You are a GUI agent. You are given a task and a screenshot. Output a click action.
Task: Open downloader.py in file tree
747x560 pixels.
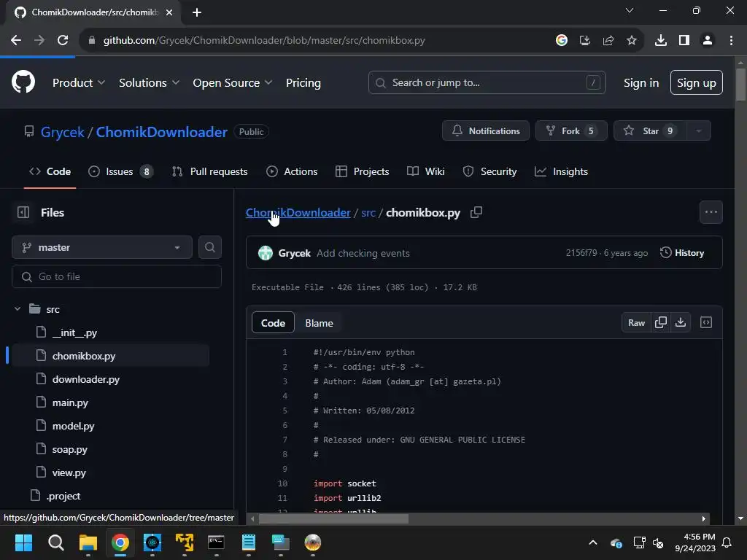click(86, 379)
